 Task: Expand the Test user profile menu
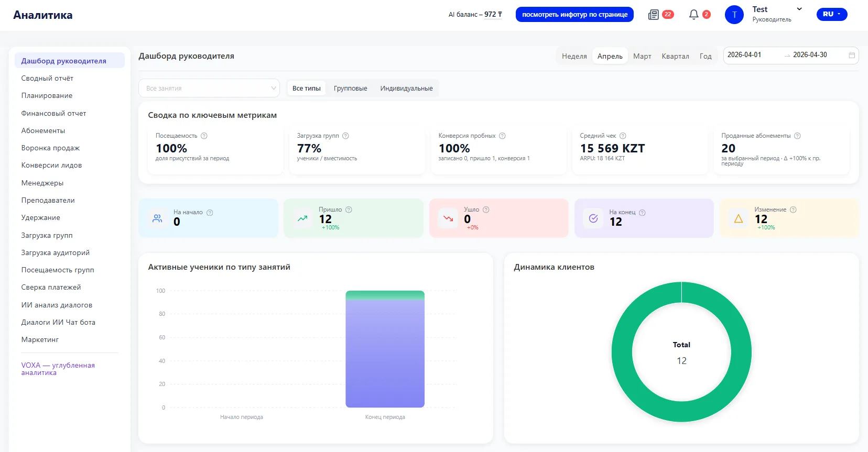tap(799, 9)
